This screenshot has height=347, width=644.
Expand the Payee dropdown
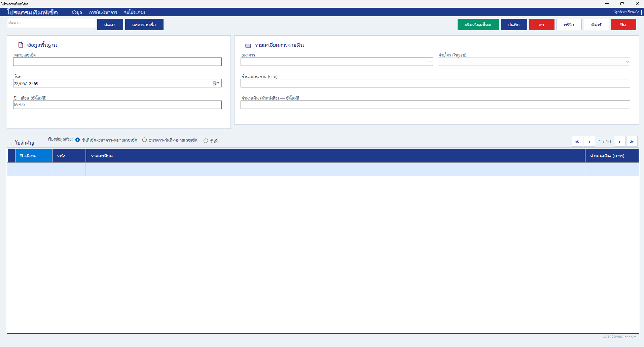[627, 62]
